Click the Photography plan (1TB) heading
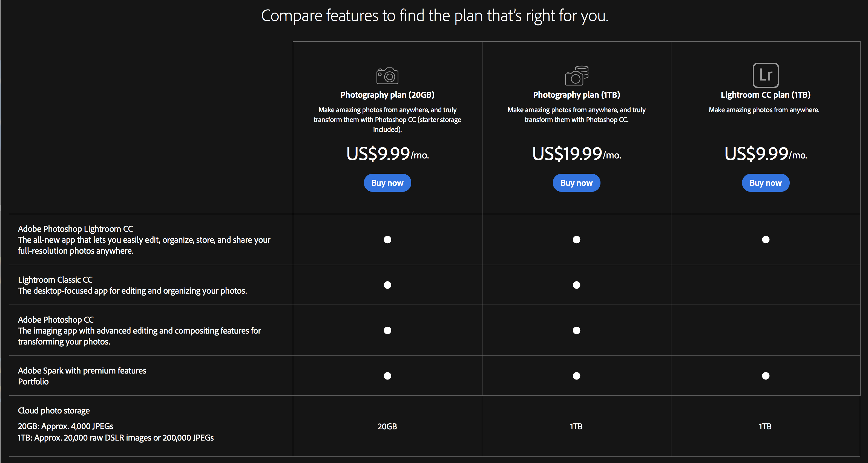 [x=576, y=95]
